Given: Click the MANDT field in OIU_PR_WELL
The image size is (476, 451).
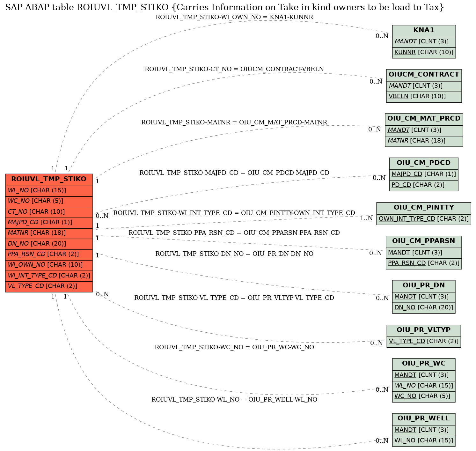Looking at the screenshot, I should pyautogui.click(x=424, y=430).
